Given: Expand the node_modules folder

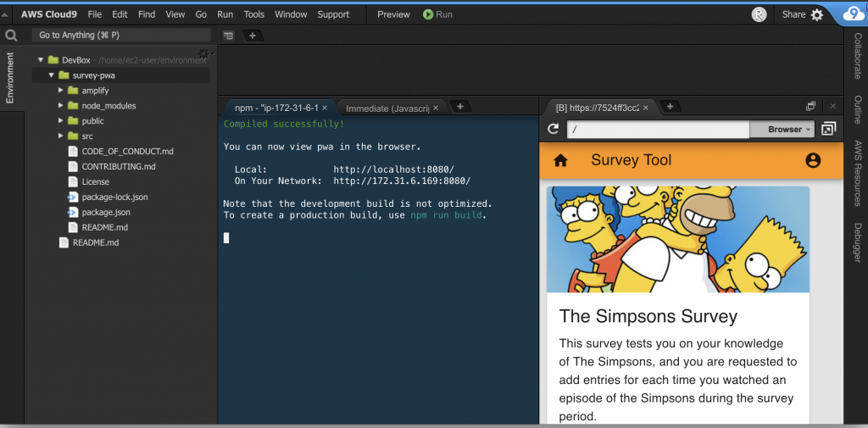Looking at the screenshot, I should [x=61, y=106].
